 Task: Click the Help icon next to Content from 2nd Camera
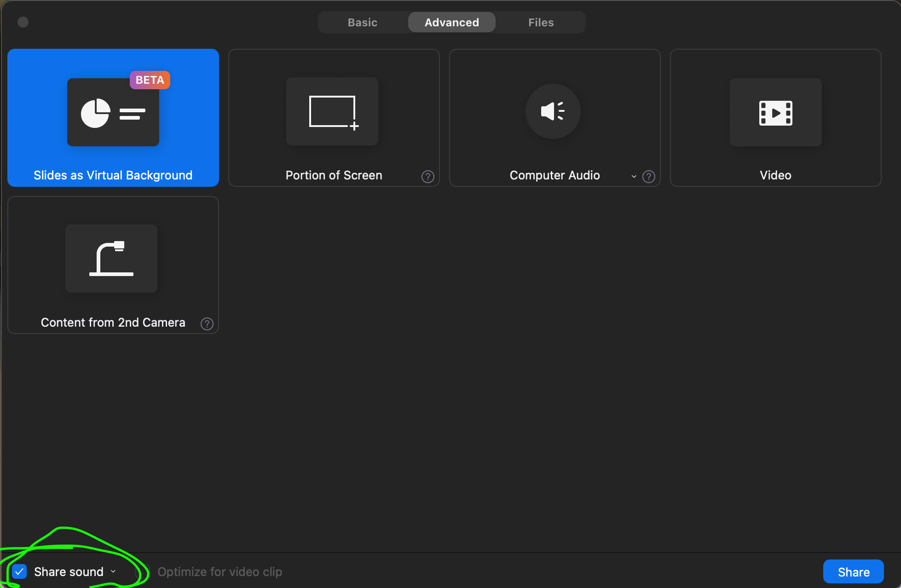pyautogui.click(x=207, y=323)
